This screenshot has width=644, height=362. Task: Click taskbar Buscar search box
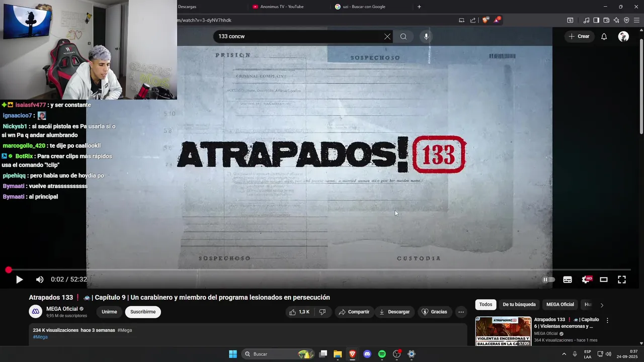coord(278,354)
